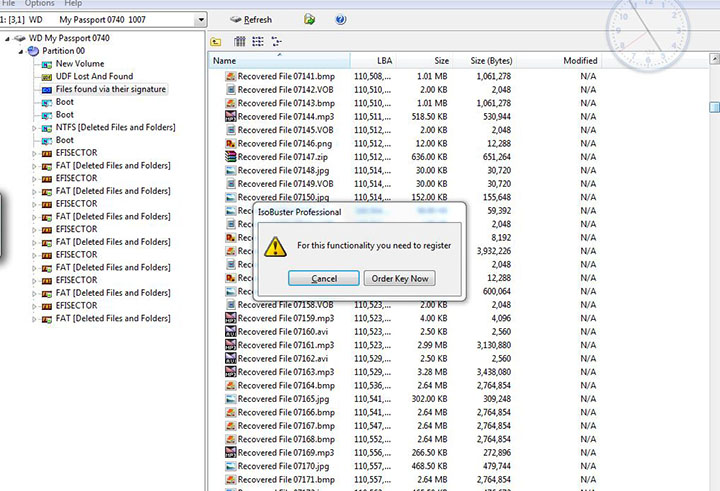Click the warning icon in the dialog

click(x=275, y=247)
